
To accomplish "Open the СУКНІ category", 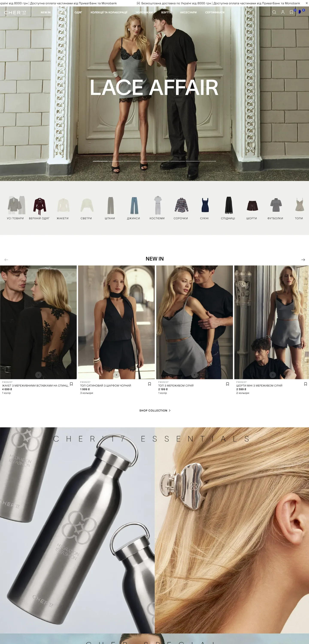I will point(204,208).
